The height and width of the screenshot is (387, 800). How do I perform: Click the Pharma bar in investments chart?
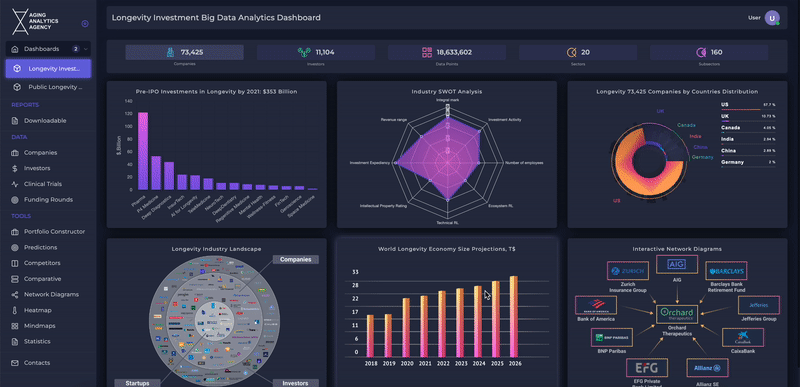pyautogui.click(x=143, y=151)
